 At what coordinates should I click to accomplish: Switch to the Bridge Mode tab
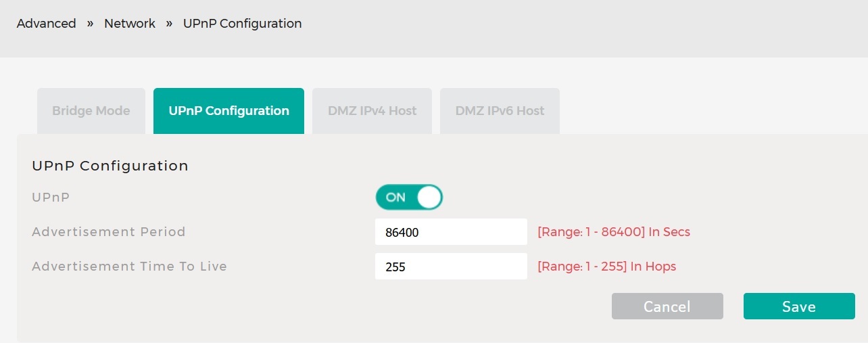pos(91,111)
